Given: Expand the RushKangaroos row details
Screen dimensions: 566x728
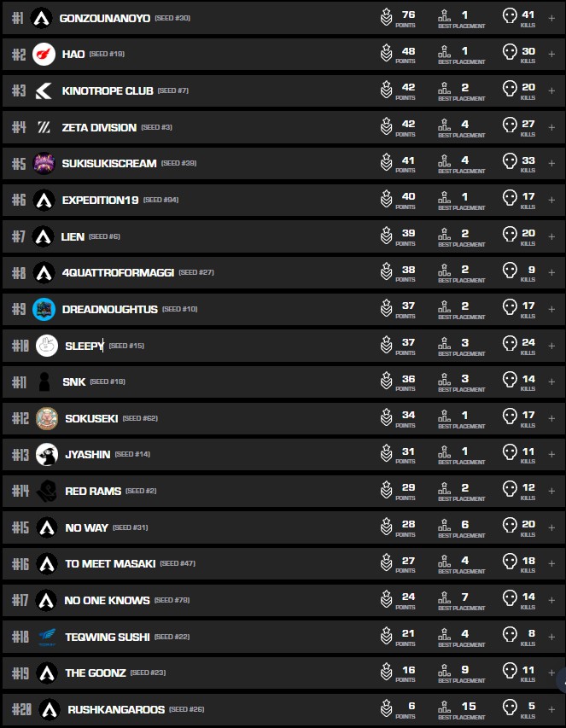Looking at the screenshot, I should tap(551, 709).
